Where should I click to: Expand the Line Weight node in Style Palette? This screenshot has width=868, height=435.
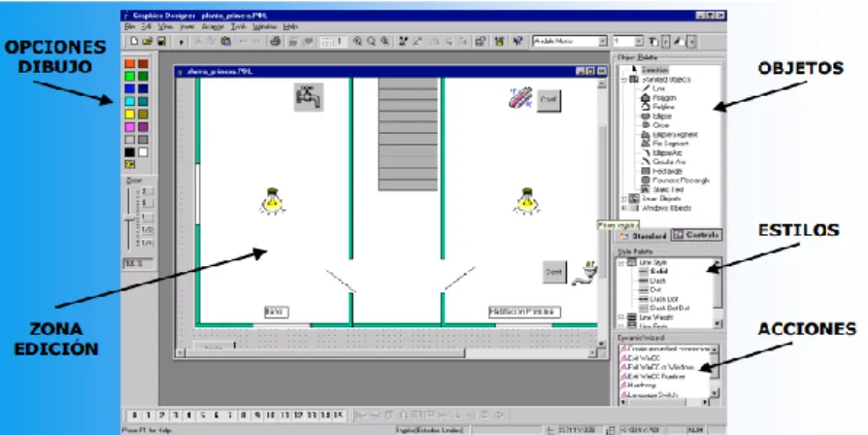point(621,318)
